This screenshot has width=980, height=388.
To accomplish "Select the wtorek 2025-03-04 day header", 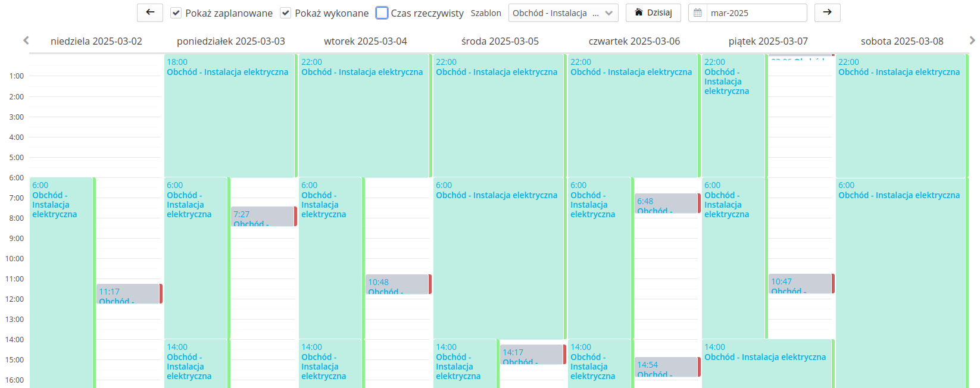I will tap(365, 41).
